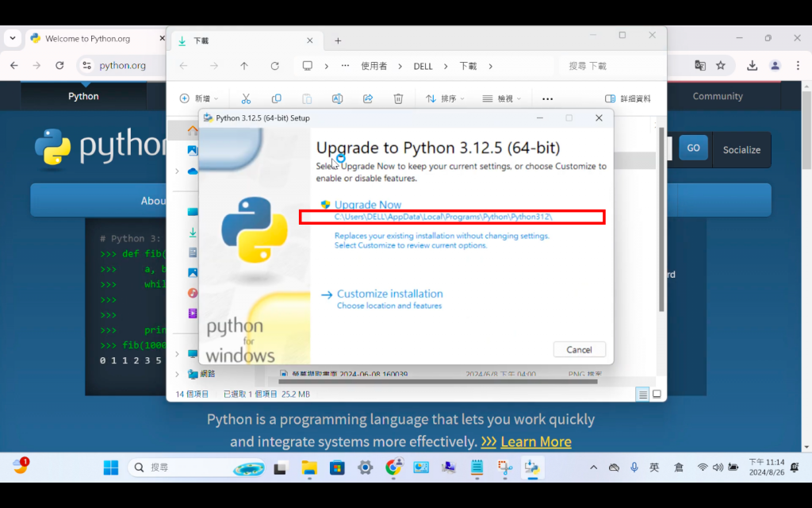Viewport: 812px width, 508px height.
Task: Expand the chevron after 下載 breadcrumb
Action: click(x=490, y=66)
